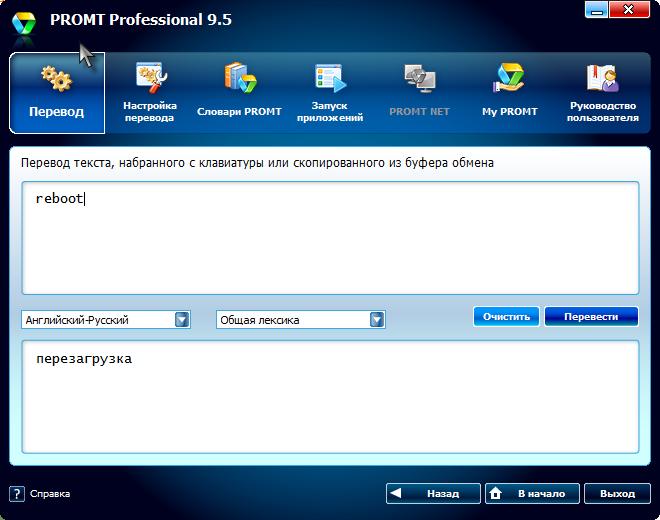Click the PROMT NET computers icon
660x520 pixels.
tap(420, 78)
